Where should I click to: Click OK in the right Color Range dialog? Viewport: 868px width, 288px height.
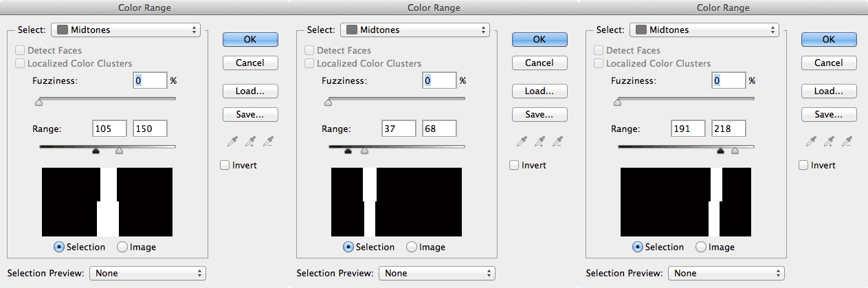pyautogui.click(x=829, y=39)
